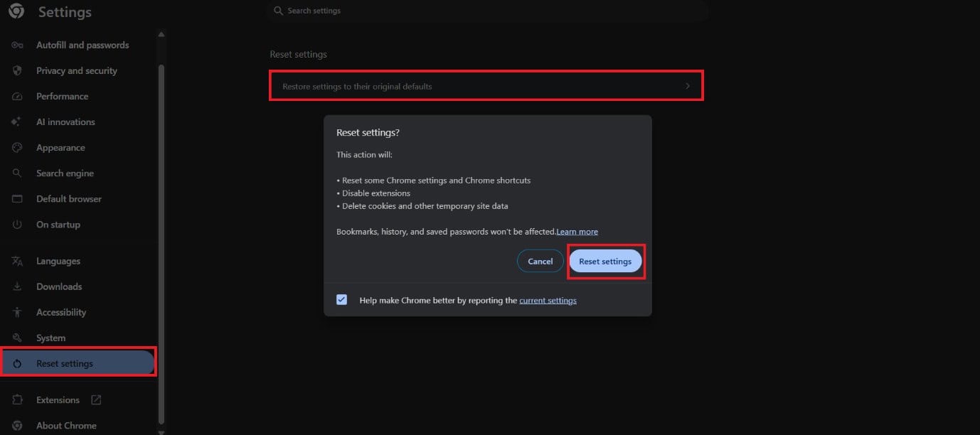Click the Settings page title
Viewport: 980px width, 435px height.
65,12
